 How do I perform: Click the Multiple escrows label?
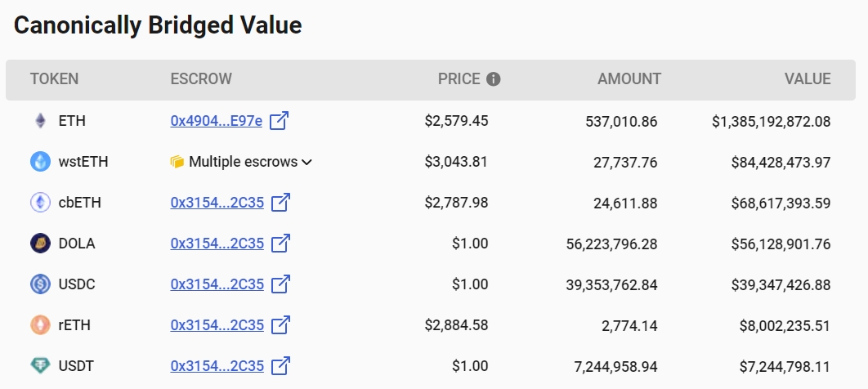coord(243,162)
